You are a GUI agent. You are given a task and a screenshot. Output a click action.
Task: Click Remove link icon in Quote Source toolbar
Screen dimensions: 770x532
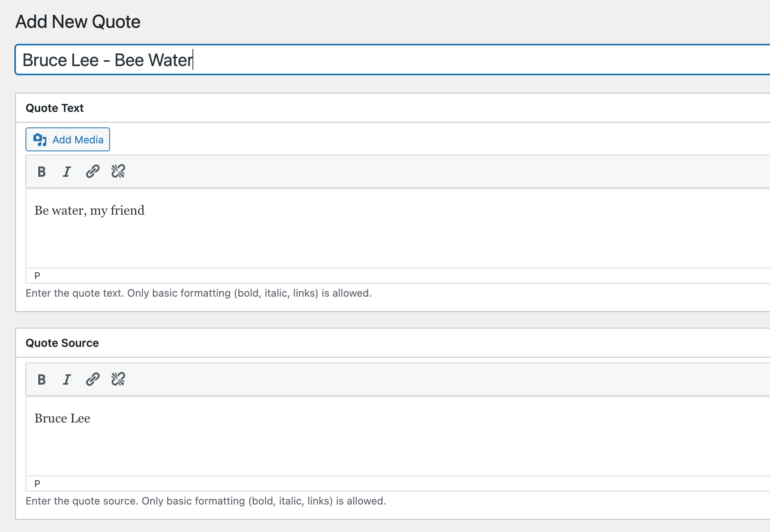pos(118,379)
